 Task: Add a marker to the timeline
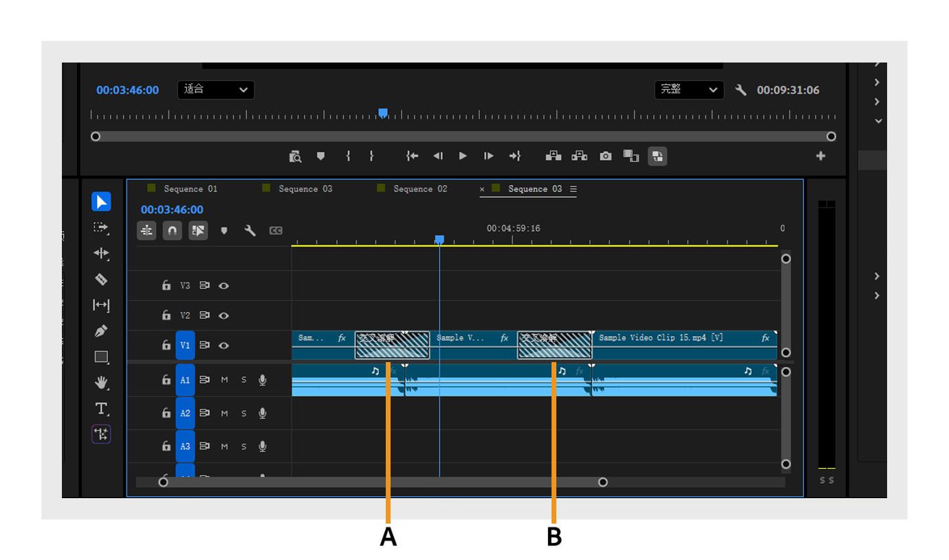tap(223, 231)
